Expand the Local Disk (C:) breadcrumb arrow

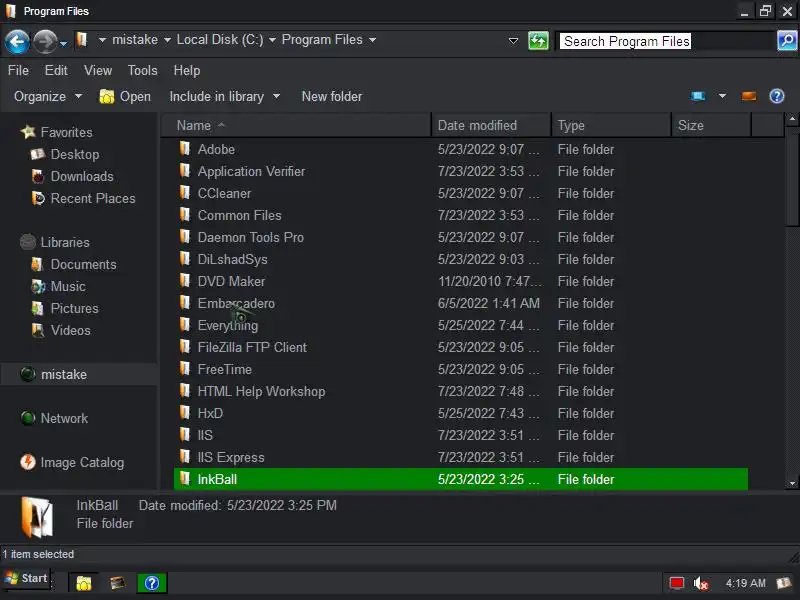[x=272, y=40]
